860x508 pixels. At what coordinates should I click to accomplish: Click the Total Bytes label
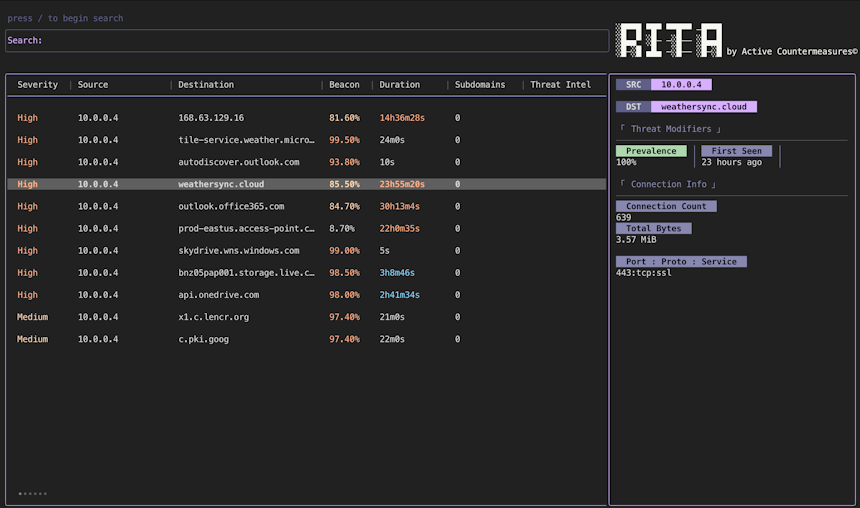click(x=653, y=228)
